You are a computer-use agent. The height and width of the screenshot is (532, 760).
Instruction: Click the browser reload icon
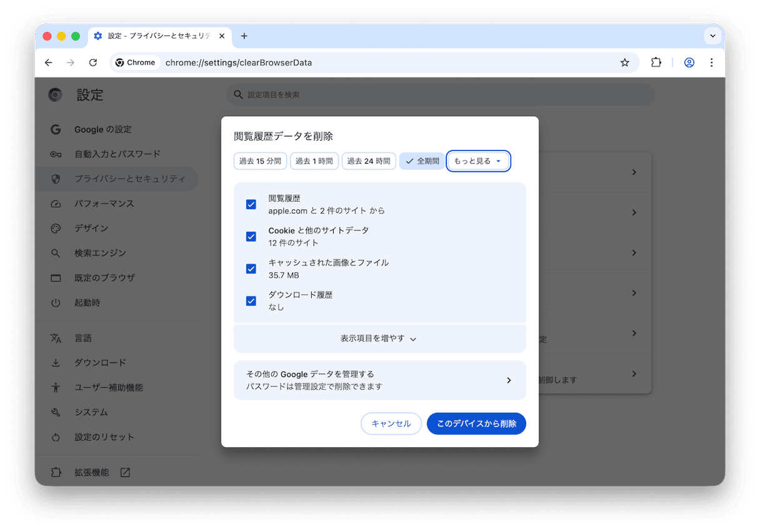(93, 62)
